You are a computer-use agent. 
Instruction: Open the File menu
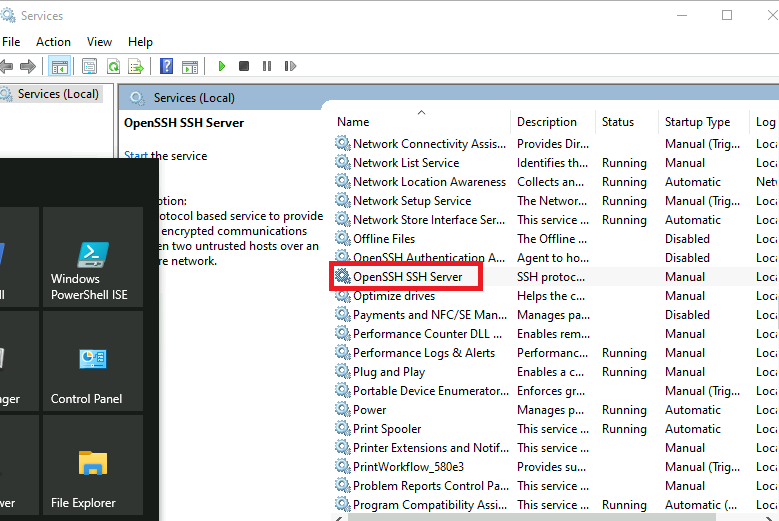coord(11,42)
